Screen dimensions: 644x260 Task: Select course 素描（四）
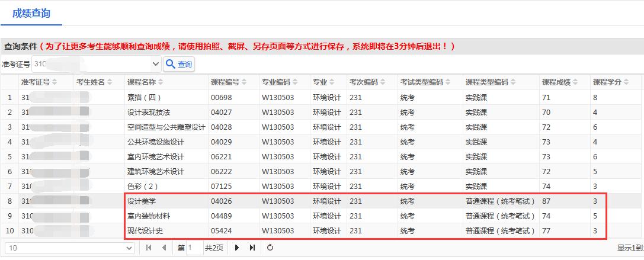[x=144, y=98]
